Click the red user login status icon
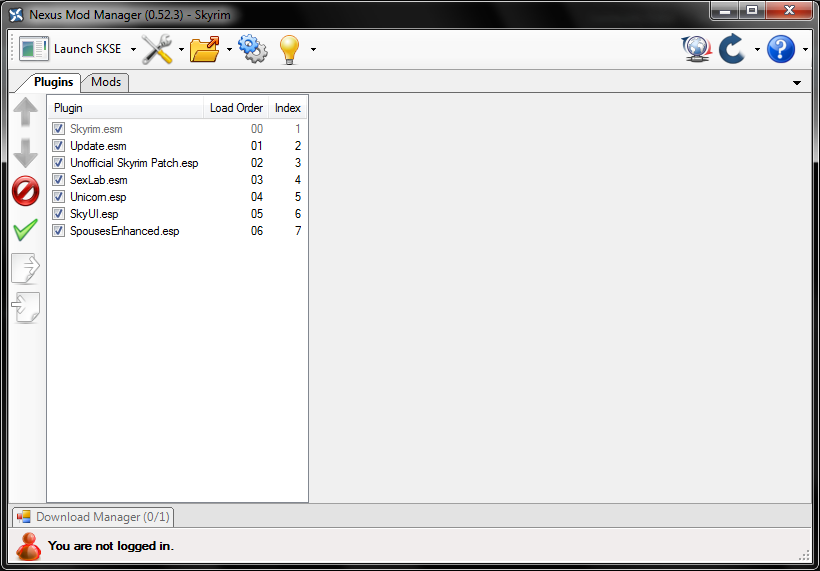Screen dimensions: 820x571 coord(28,546)
